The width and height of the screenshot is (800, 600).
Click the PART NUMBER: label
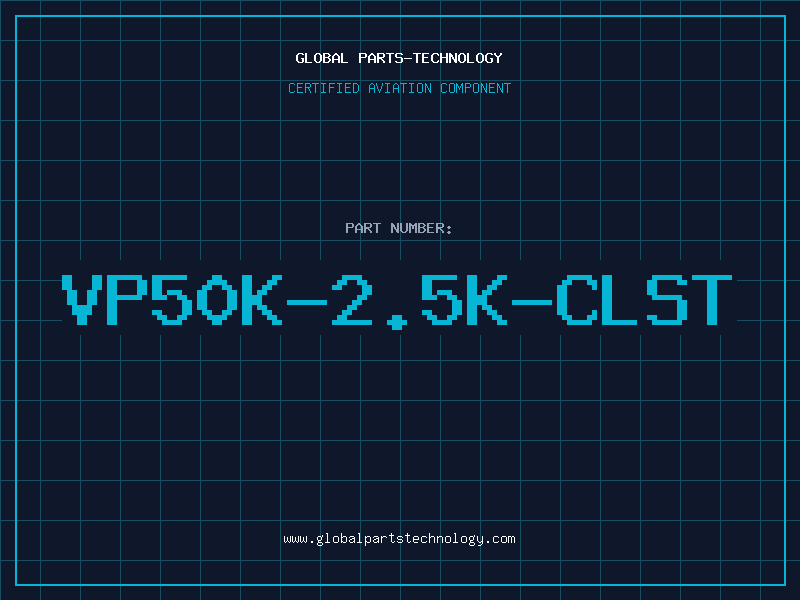398,228
